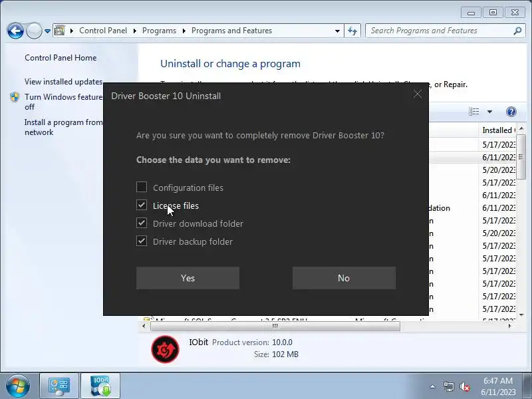The width and height of the screenshot is (532, 399).
Task: Confirm uninstall with the Yes button
Action: pos(188,278)
